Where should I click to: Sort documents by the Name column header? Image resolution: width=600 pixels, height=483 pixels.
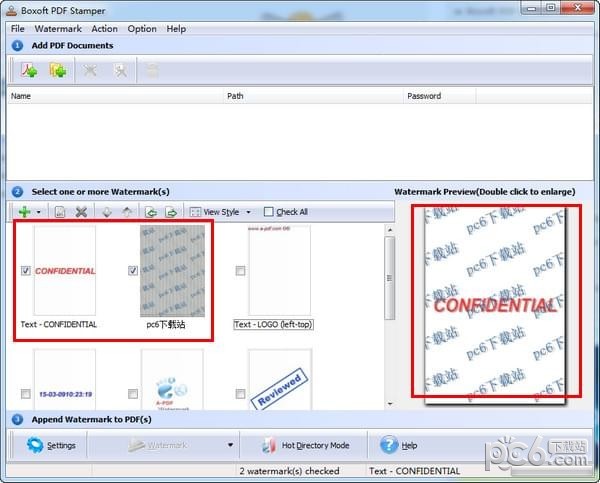[116, 96]
